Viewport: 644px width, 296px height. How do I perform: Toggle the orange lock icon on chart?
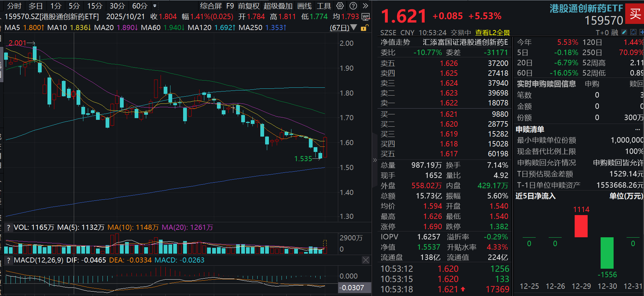364,28
